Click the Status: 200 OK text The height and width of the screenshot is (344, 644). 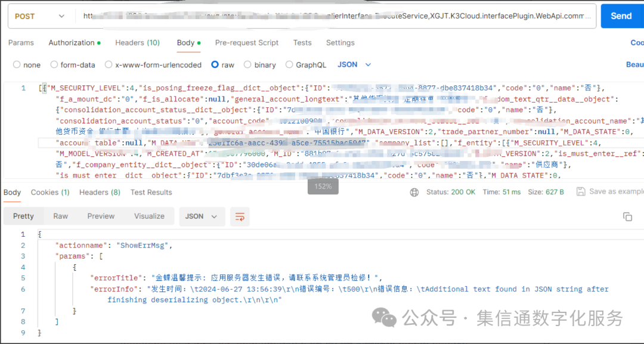click(451, 192)
